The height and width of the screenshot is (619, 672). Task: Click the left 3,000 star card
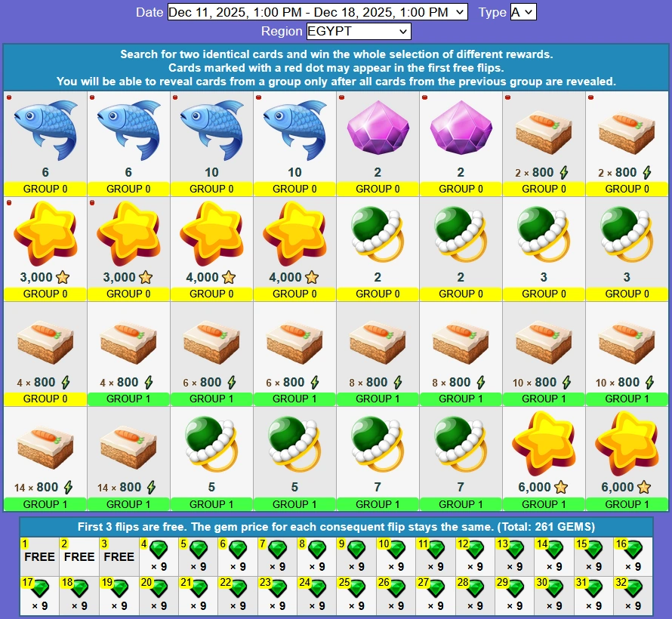coord(45,249)
